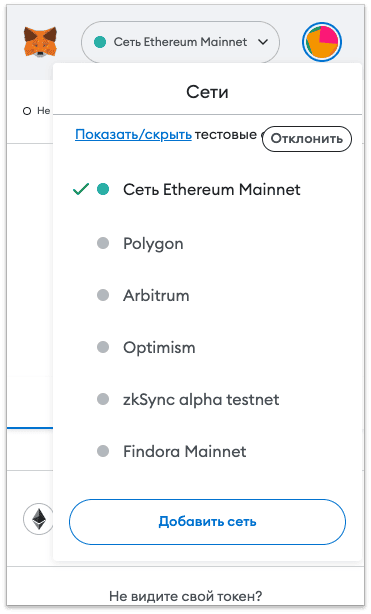Click green checkmark beside Ethereum Mainnet
The height and width of the screenshot is (614, 371).
81,190
